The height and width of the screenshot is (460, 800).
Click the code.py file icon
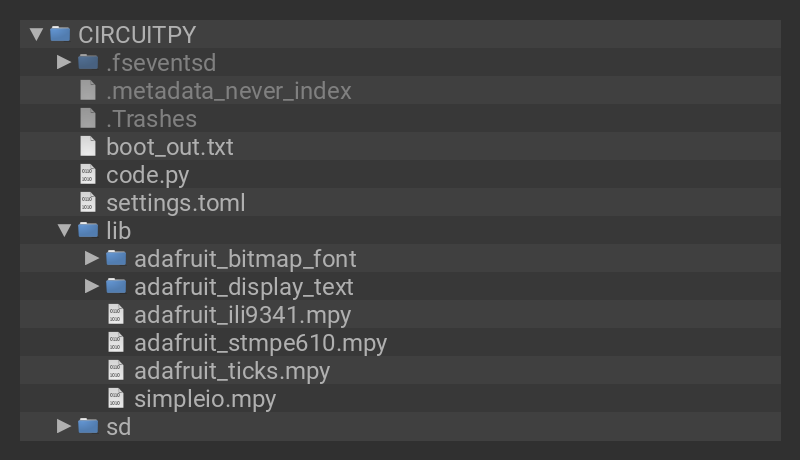[x=88, y=174]
